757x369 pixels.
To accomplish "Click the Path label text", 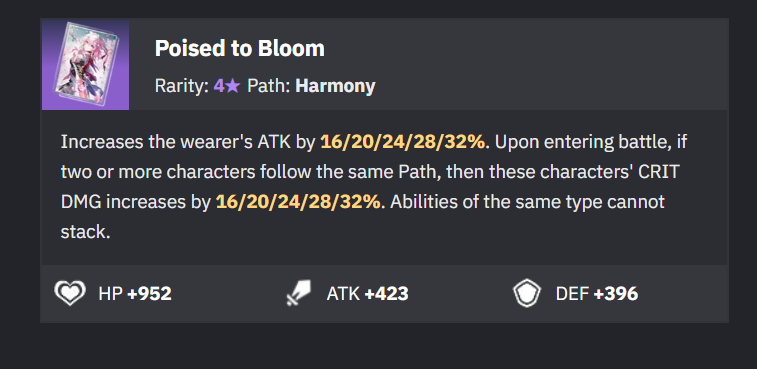I will click(x=269, y=86).
